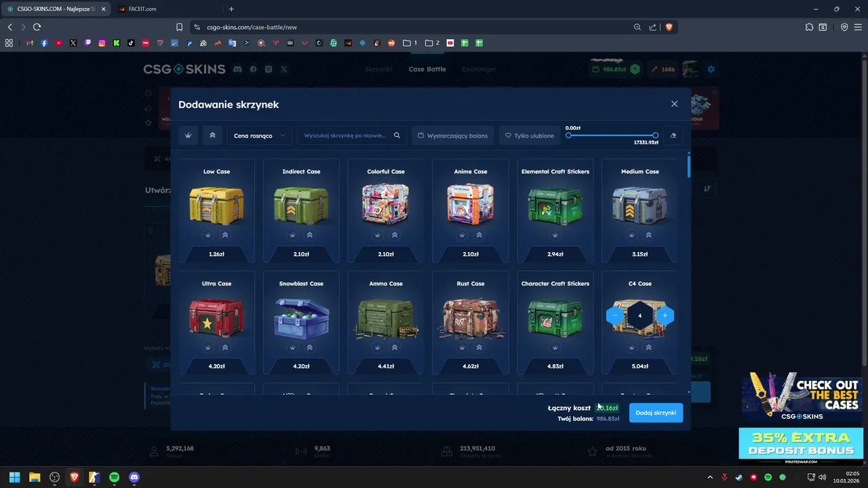
Task: Select the Colorful Case card image
Action: 386,204
